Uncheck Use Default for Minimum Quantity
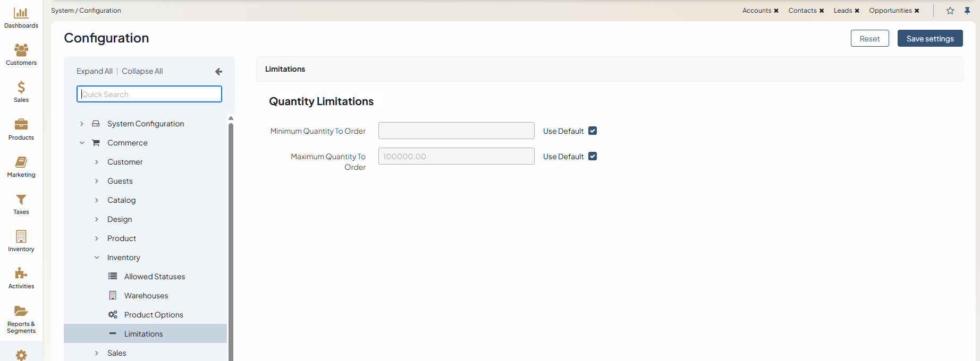The width and height of the screenshot is (980, 361). (593, 131)
